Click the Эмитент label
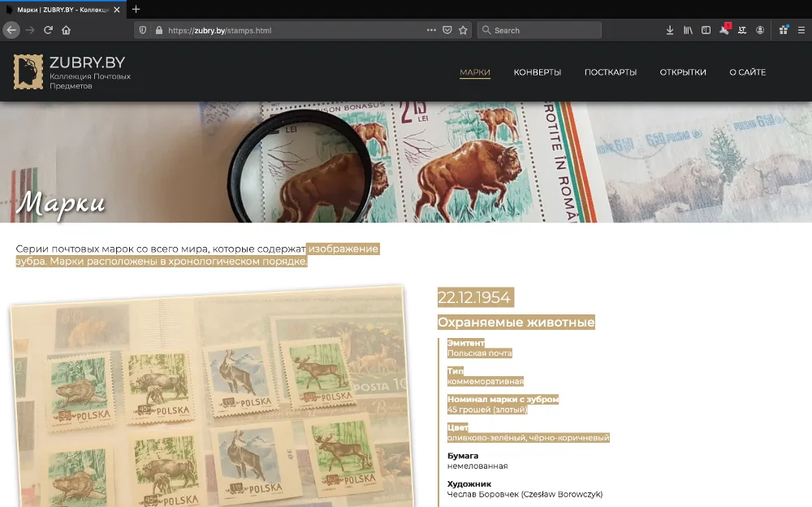The height and width of the screenshot is (507, 812). [x=466, y=343]
